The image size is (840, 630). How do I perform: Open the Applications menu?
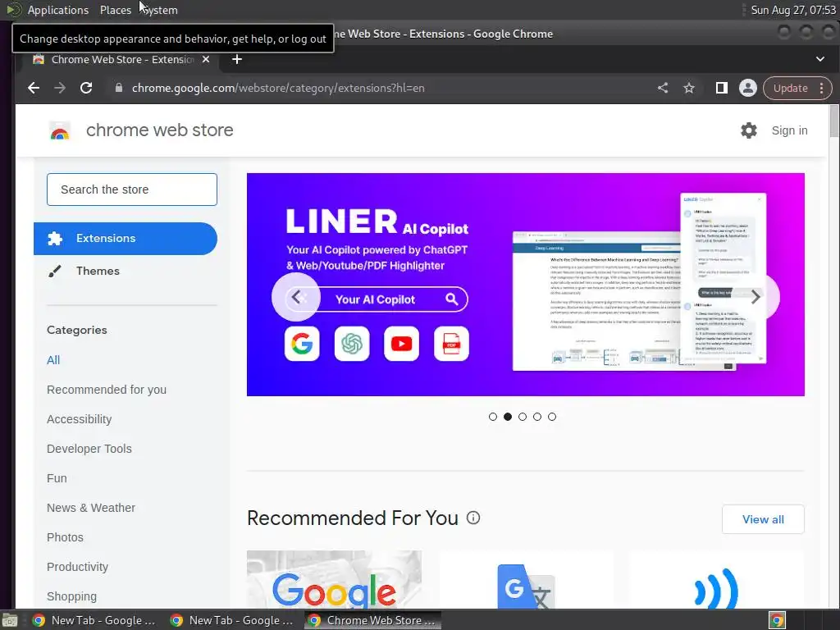(x=58, y=10)
